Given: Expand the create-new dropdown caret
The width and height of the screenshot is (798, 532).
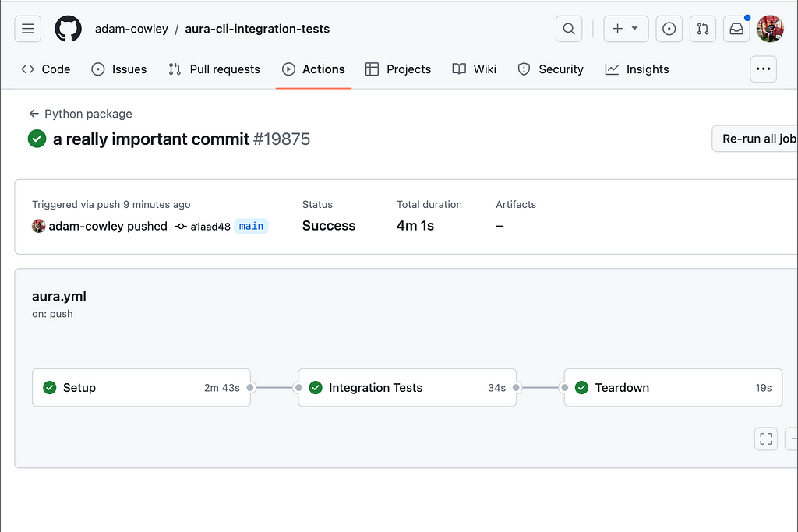Looking at the screenshot, I should (634, 29).
